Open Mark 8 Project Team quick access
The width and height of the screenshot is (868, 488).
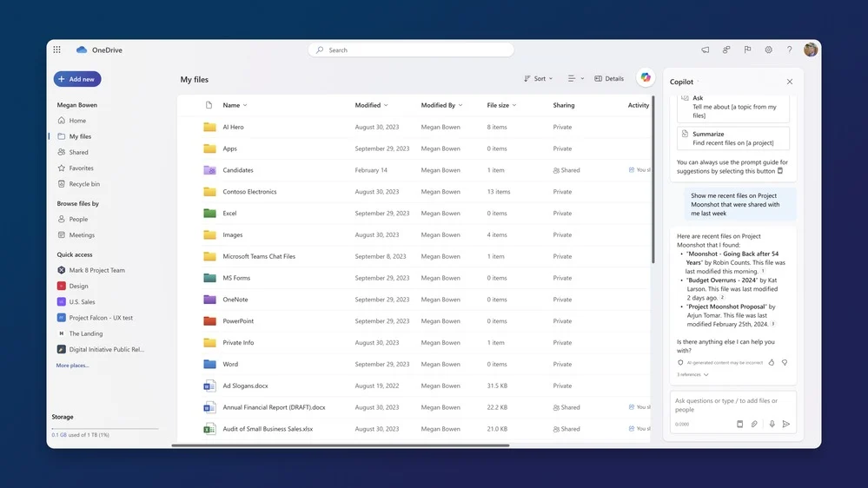point(96,270)
